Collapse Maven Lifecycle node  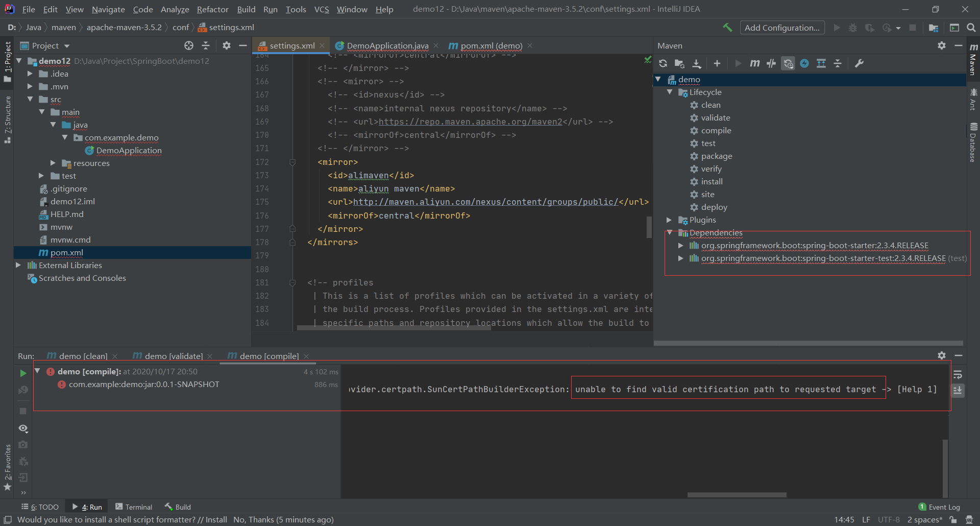coord(670,92)
